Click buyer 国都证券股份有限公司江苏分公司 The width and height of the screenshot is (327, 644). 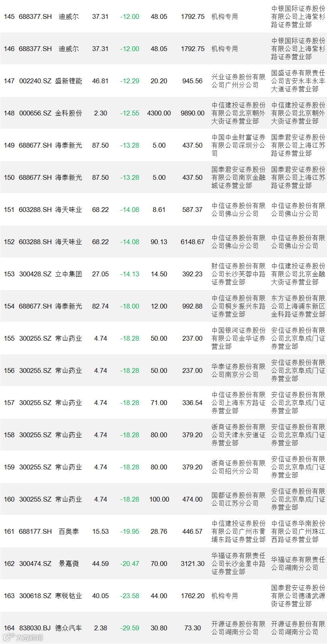point(239,499)
